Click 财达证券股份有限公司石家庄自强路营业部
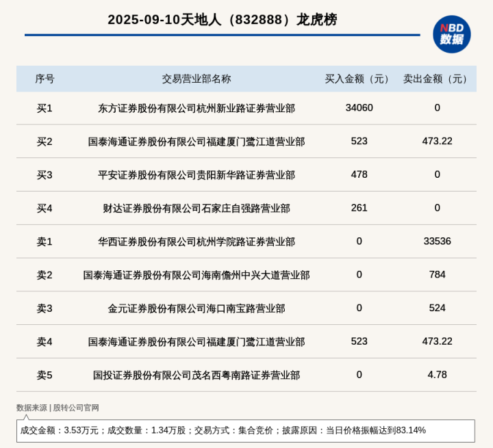This screenshot has width=493, height=448. [197, 209]
